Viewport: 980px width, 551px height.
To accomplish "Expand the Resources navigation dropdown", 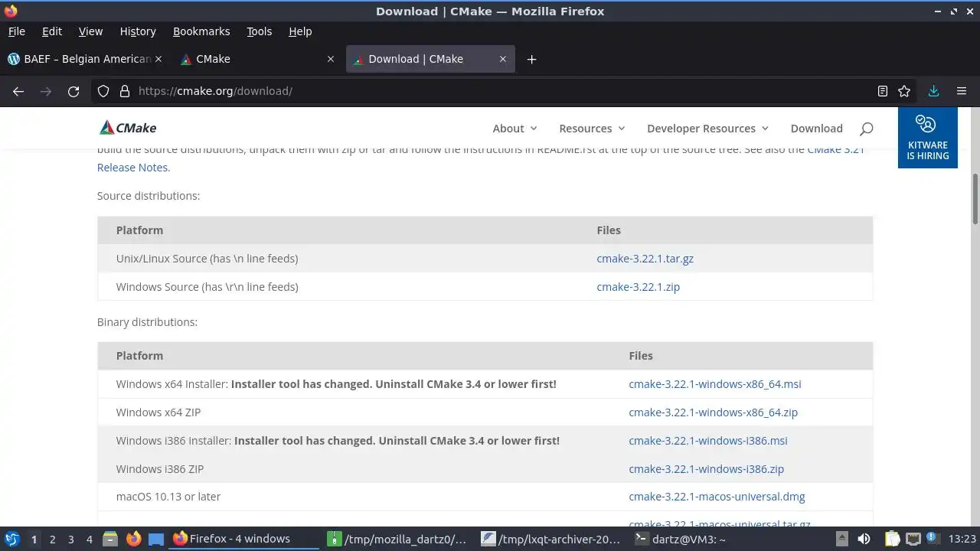I will coord(592,129).
